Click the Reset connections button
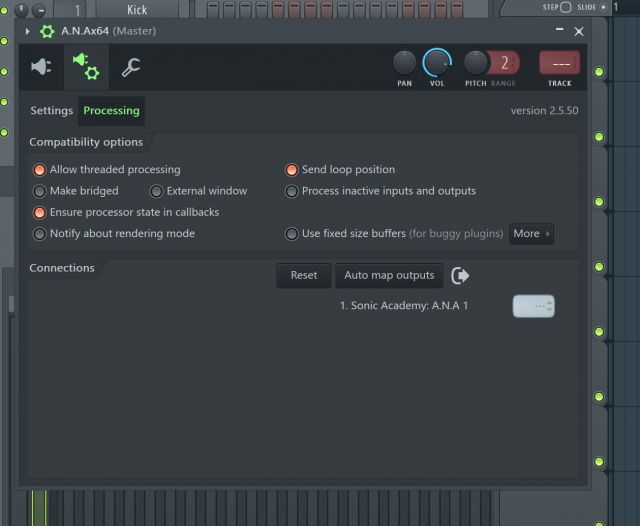 304,275
